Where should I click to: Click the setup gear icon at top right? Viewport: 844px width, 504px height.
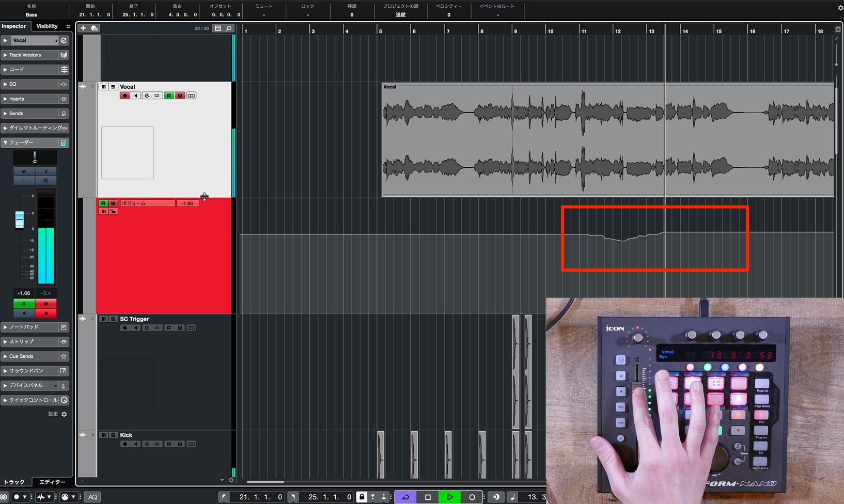point(840,8)
